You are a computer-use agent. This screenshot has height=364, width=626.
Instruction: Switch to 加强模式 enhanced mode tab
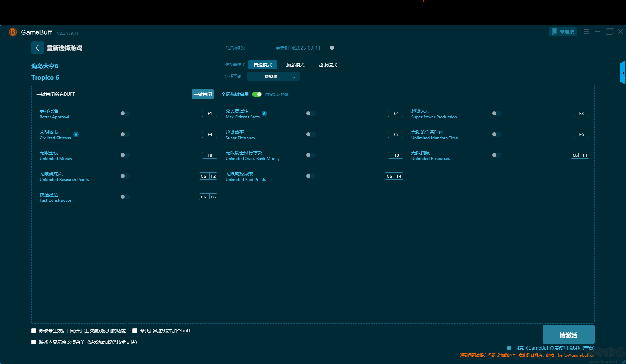pos(295,65)
